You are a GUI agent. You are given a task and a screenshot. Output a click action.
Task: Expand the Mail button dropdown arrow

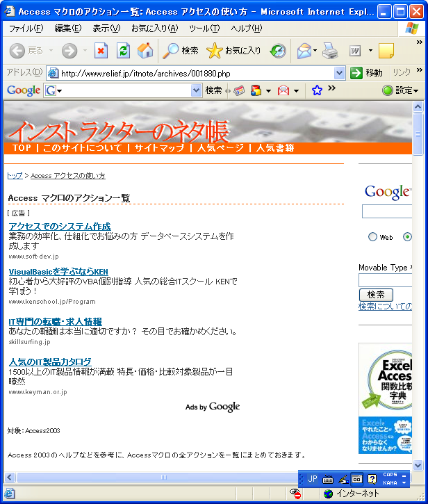[x=315, y=51]
